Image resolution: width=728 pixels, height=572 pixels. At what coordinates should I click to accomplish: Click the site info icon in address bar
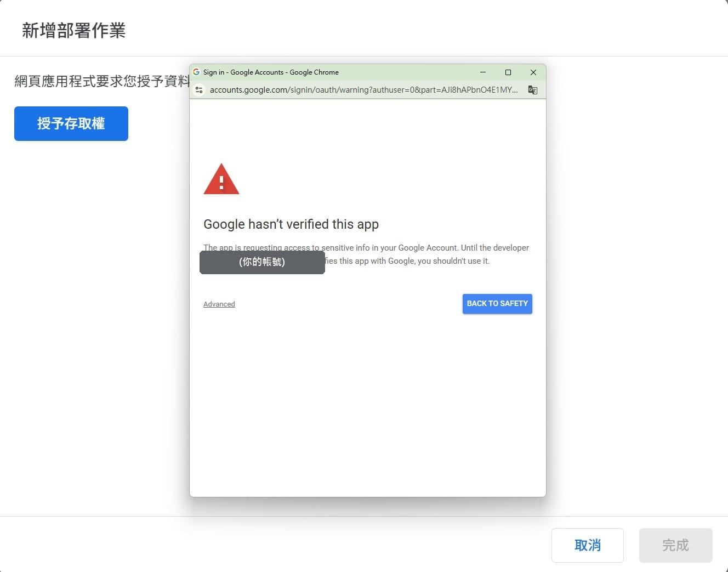point(199,90)
